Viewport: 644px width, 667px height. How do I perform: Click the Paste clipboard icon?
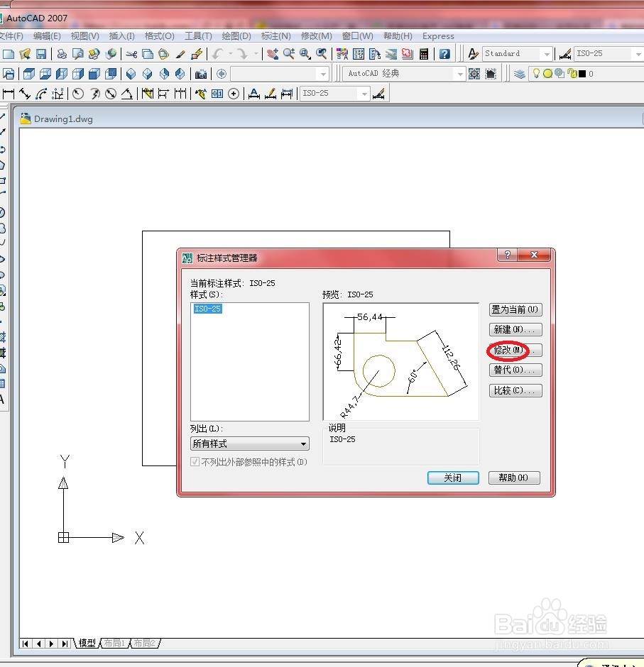click(x=164, y=54)
